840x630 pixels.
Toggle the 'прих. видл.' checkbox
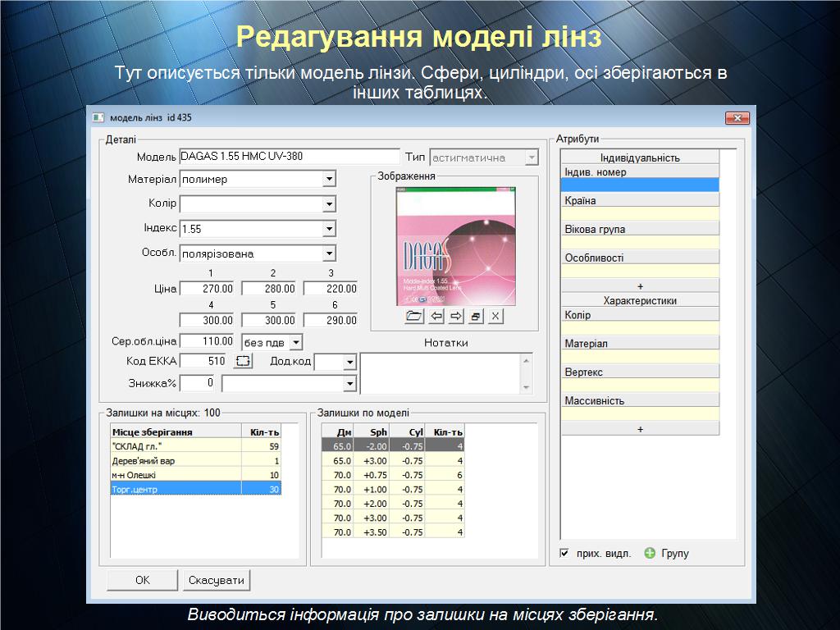click(x=564, y=554)
